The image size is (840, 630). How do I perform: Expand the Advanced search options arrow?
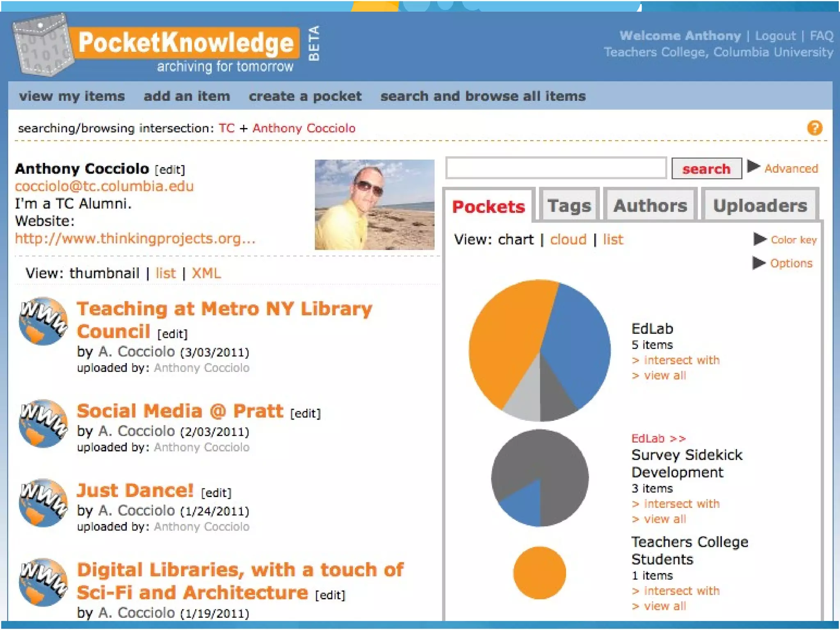pyautogui.click(x=753, y=167)
